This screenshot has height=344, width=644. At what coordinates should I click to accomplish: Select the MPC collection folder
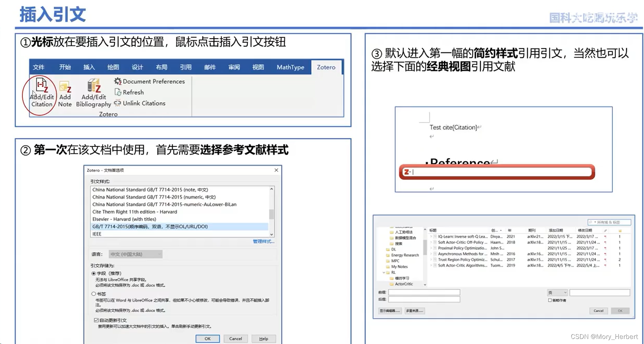[392, 261]
